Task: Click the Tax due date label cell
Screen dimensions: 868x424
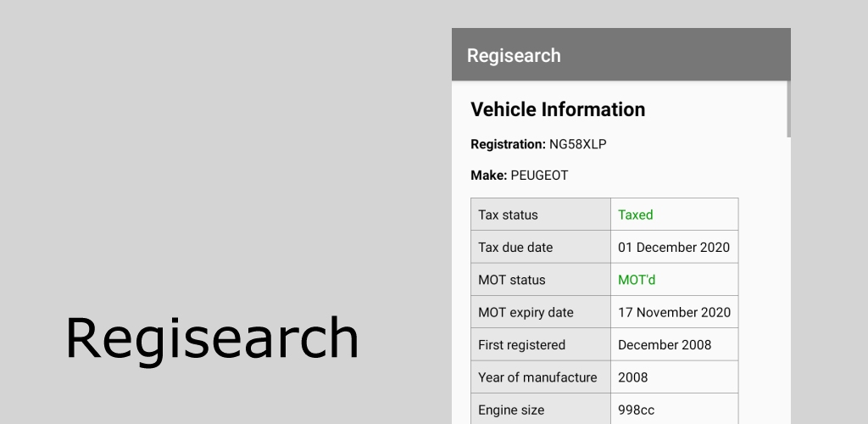Action: [541, 247]
